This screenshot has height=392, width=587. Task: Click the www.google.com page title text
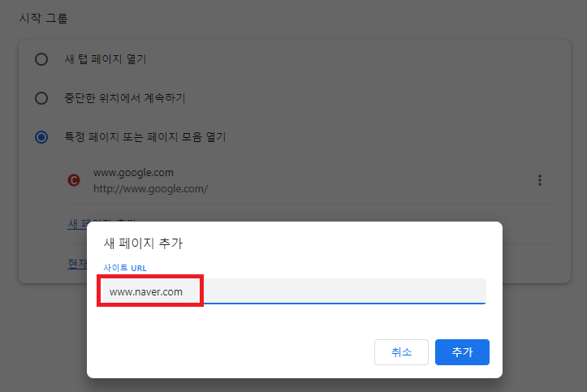pos(133,172)
